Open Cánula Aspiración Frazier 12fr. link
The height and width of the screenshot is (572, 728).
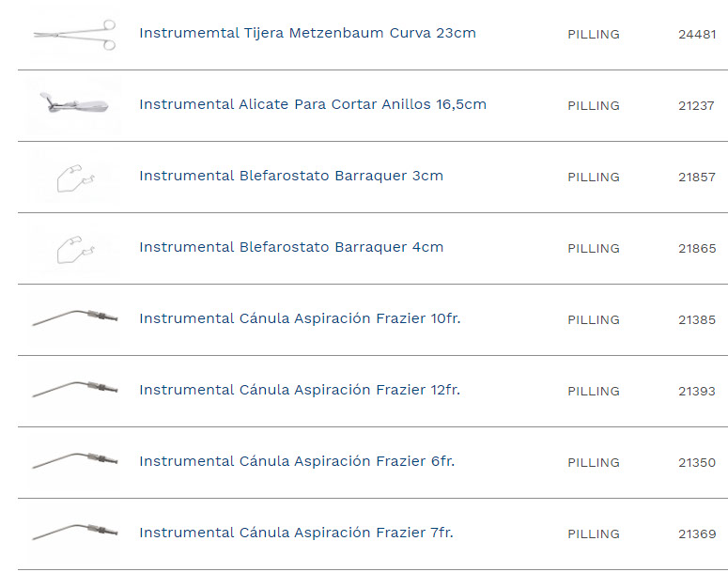pos(300,390)
